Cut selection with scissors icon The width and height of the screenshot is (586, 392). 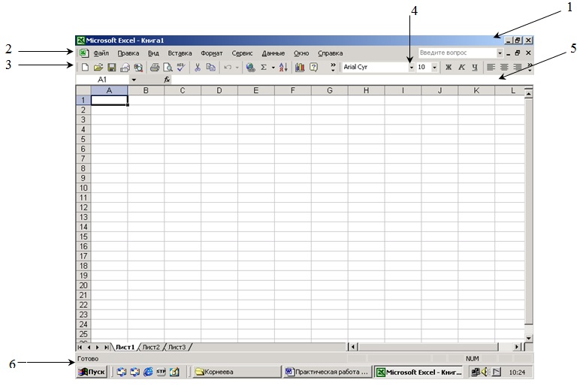(198, 68)
